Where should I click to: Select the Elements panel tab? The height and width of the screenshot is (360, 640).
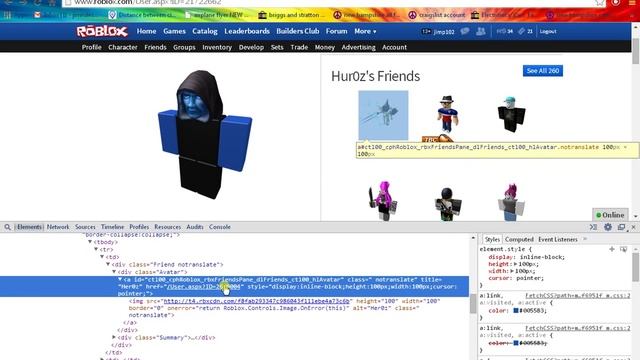(x=29, y=227)
